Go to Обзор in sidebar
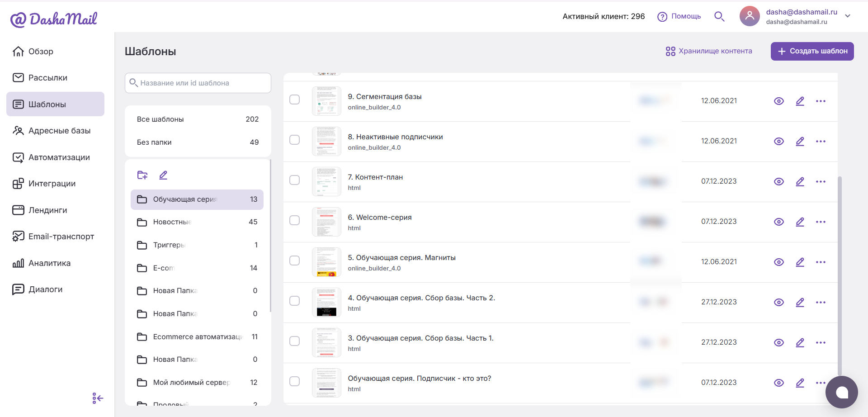Viewport: 868px width, 417px height. coord(55,52)
